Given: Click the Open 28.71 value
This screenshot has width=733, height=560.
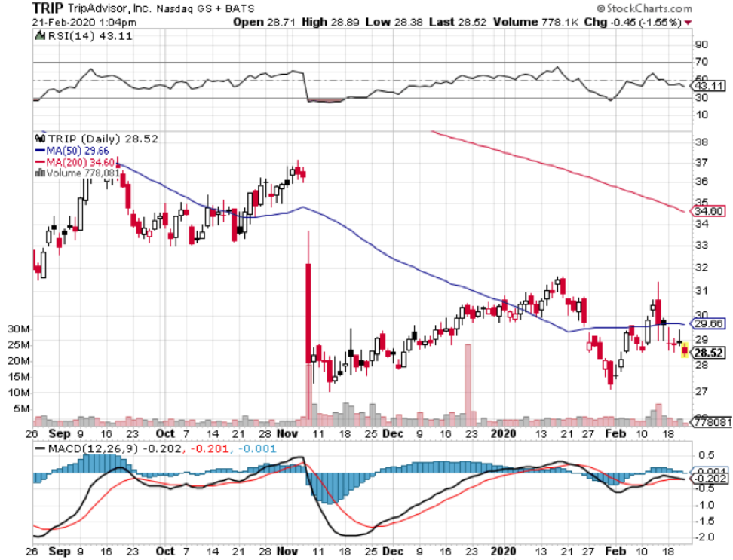Looking at the screenshot, I should click(x=264, y=23).
